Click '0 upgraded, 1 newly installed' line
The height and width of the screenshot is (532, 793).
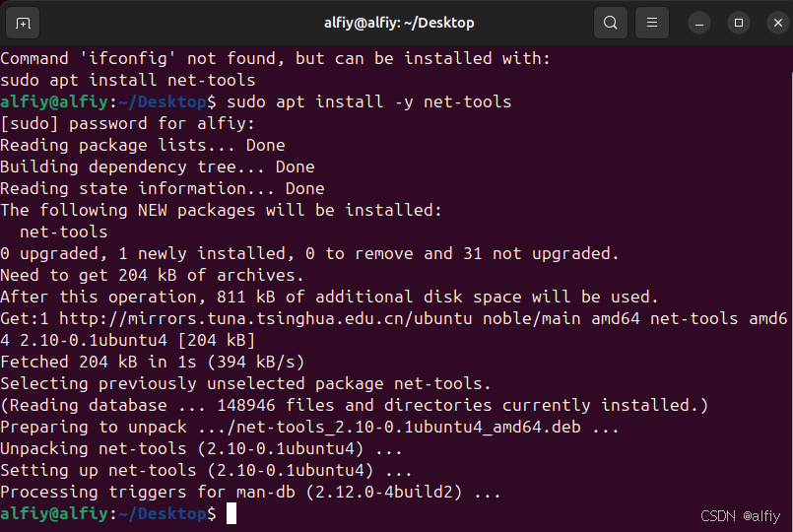pos(309,254)
